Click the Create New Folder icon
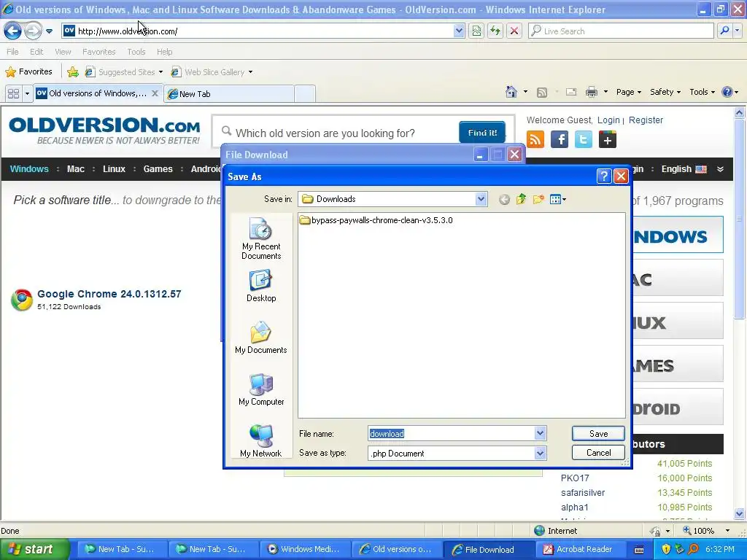This screenshot has height=560, width=747. tap(538, 199)
